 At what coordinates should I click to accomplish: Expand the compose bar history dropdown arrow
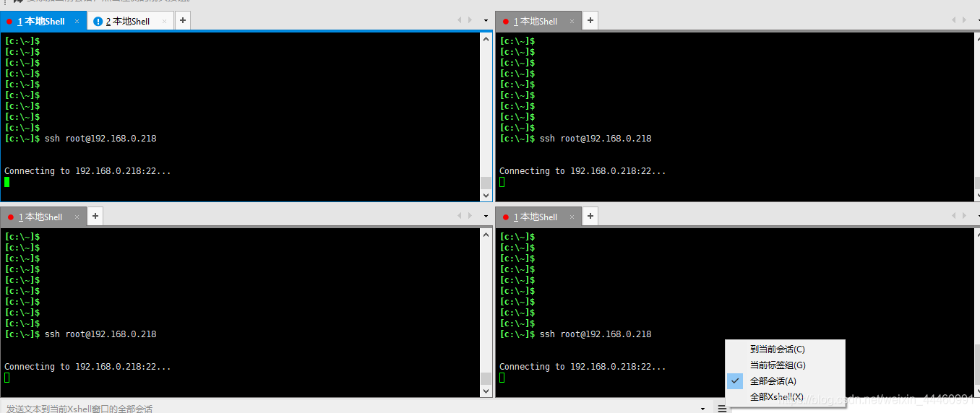tap(703, 409)
